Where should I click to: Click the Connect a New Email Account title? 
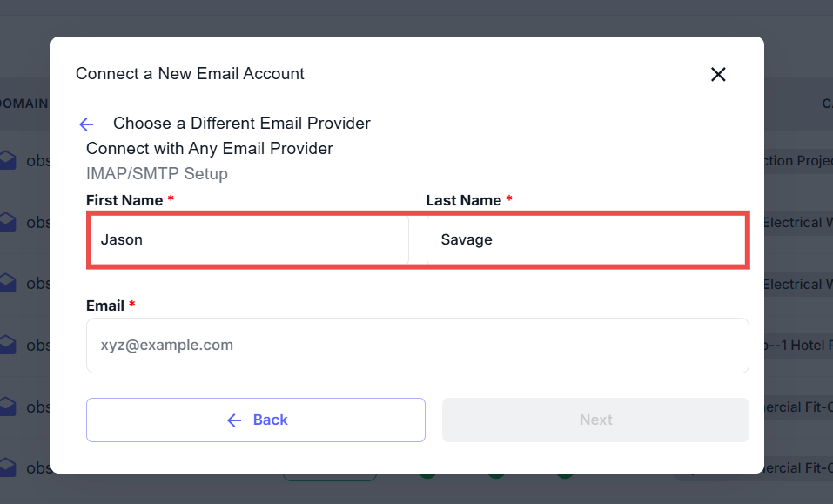tap(190, 74)
